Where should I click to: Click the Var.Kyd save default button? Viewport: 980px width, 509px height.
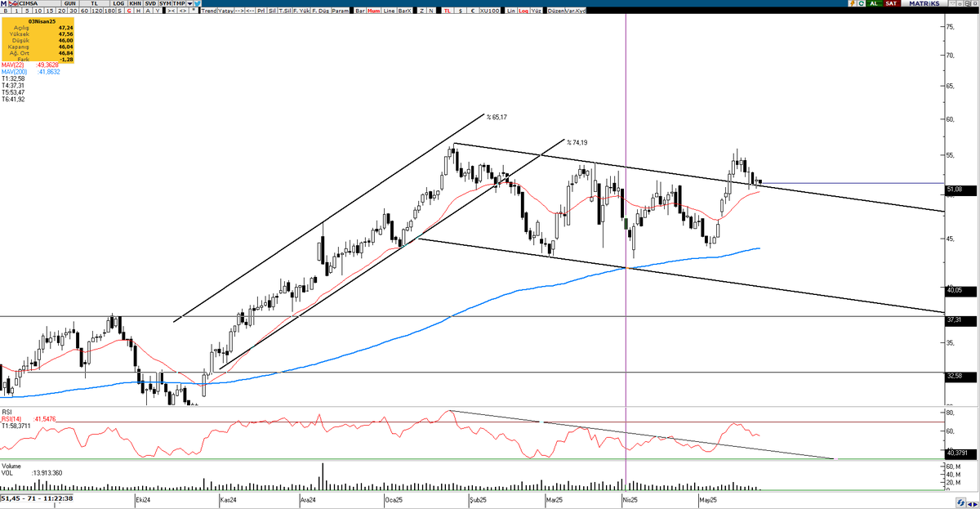(x=576, y=12)
